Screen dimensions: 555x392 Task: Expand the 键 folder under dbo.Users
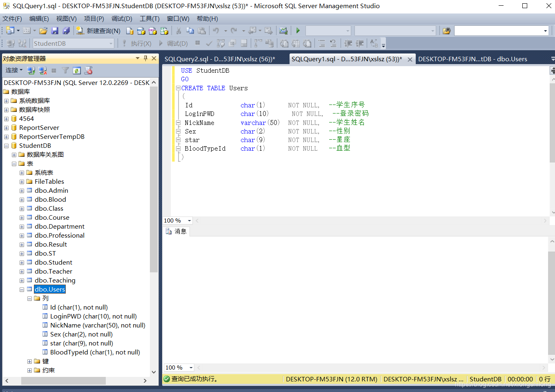(29, 361)
